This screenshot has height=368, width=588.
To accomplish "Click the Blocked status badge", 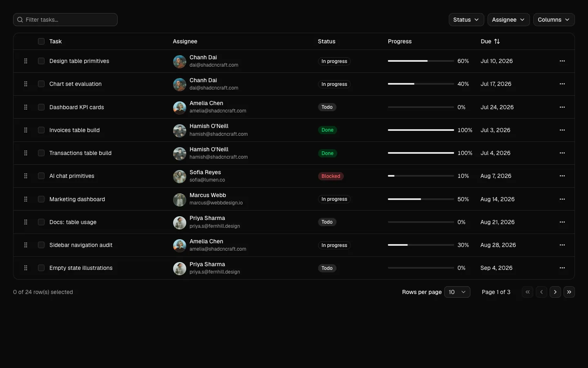I will pos(331,176).
